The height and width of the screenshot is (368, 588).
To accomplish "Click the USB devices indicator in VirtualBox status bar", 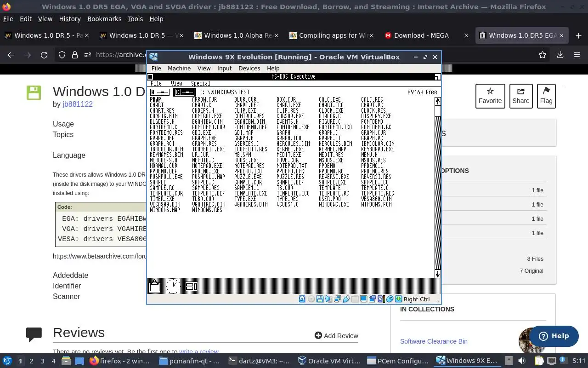I will (x=346, y=299).
